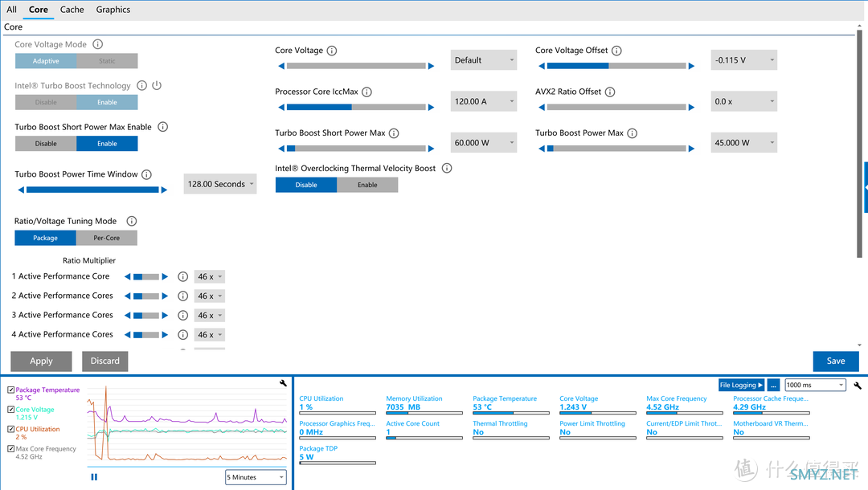Decrease Core Voltage with left arrow
The image size is (868, 490).
(x=281, y=66)
